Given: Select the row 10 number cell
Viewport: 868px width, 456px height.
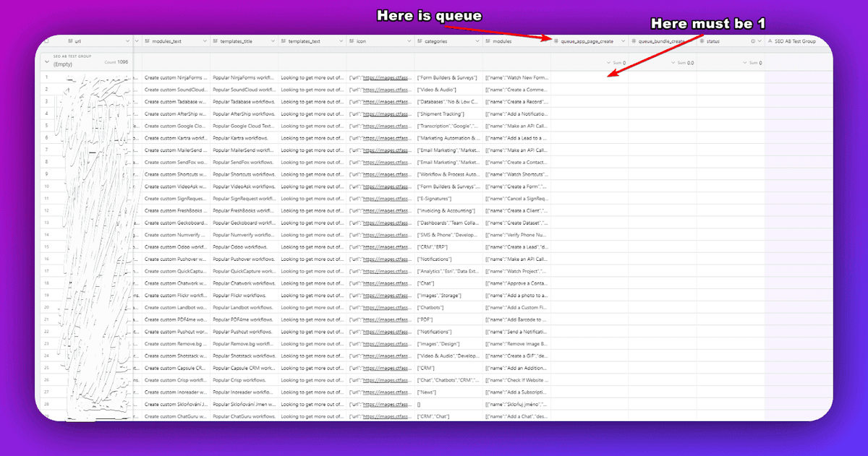Looking at the screenshot, I should coord(46,186).
